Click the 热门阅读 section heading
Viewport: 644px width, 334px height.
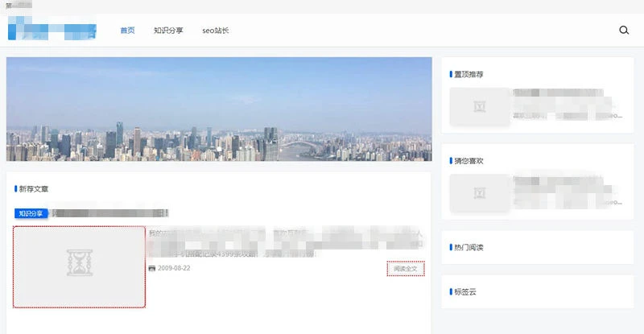(x=469, y=247)
